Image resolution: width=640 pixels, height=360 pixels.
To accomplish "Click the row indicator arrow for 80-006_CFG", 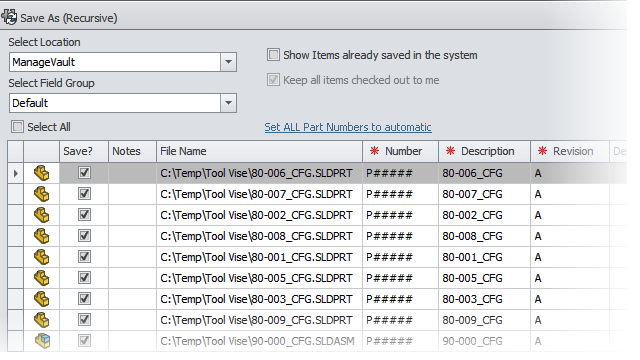I will [x=16, y=173].
